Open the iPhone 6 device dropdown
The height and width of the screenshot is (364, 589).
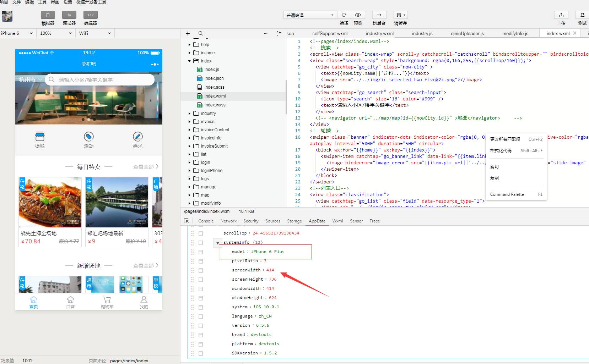click(x=17, y=33)
